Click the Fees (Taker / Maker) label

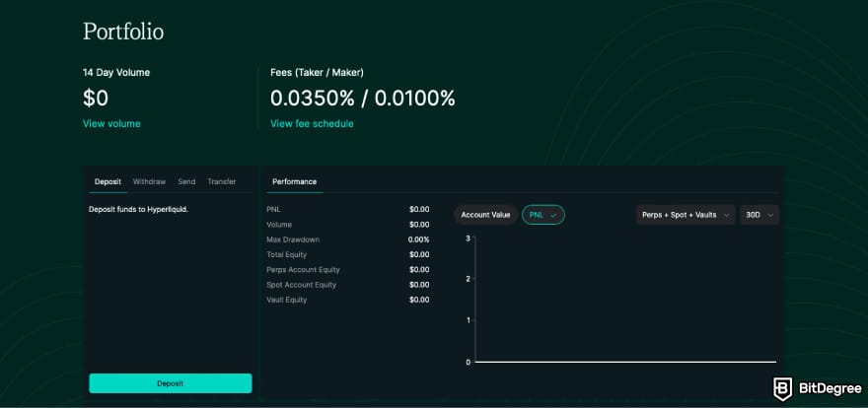[318, 72]
